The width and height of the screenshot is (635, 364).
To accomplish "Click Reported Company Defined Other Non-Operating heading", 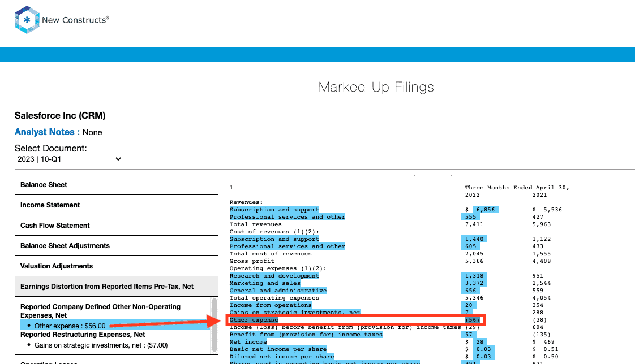I will tap(100, 311).
